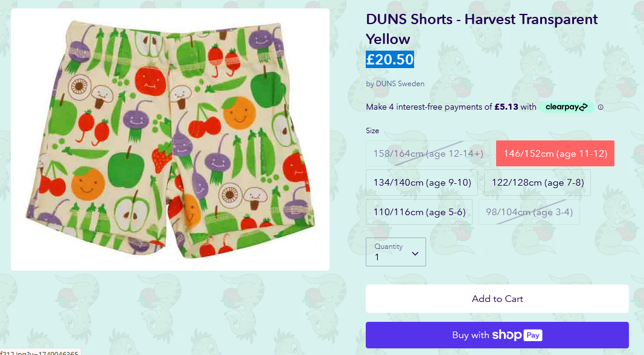Viewport: 644px width, 355px height.
Task: Click the Clearpay logo badge
Action: coord(566,107)
